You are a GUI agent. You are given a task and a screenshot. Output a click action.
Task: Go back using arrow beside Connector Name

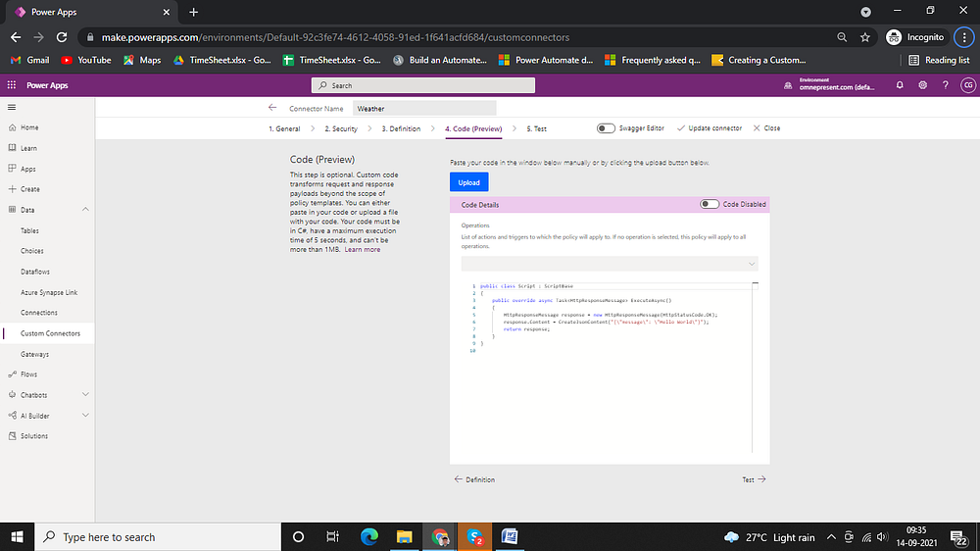pyautogui.click(x=272, y=108)
